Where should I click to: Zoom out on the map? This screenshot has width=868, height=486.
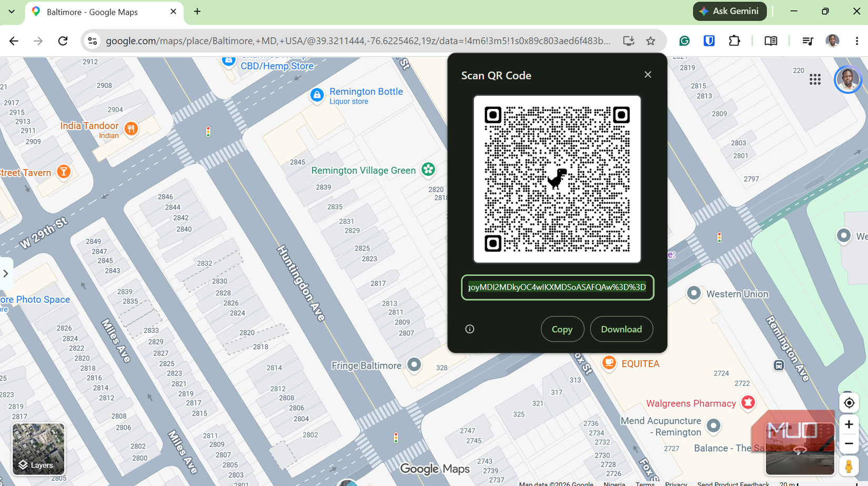(849, 444)
